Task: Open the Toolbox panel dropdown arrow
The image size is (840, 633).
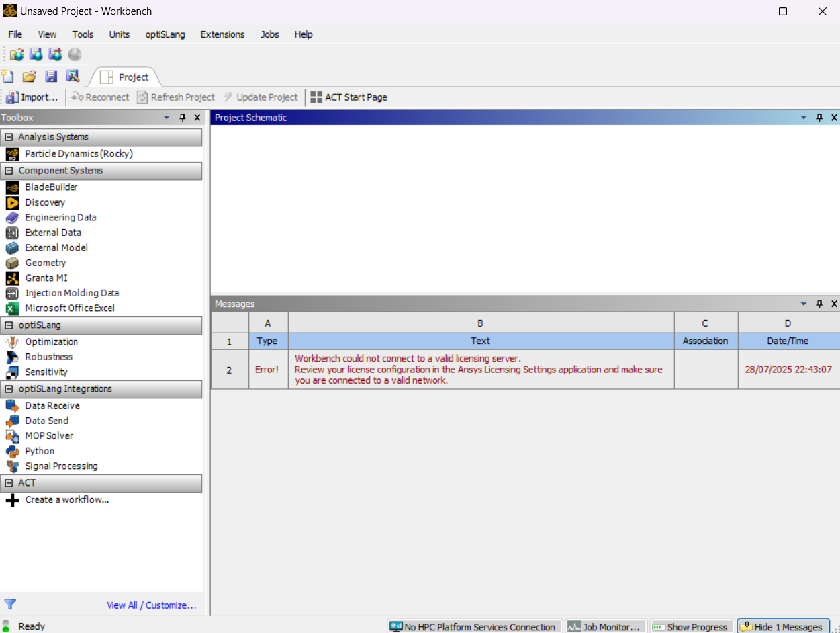Action: [167, 118]
